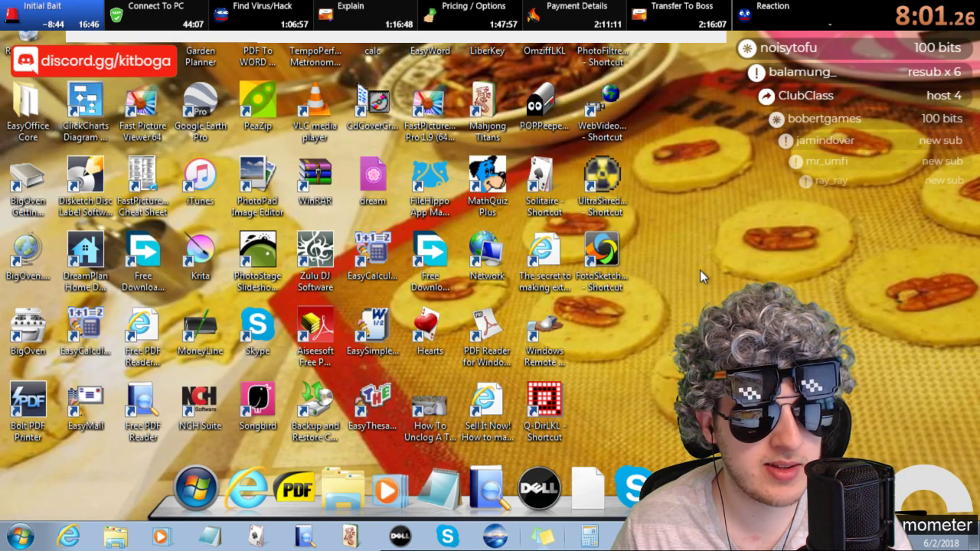Launch ClickCharts Diagram from the desktop
The image size is (980, 551).
[x=85, y=100]
